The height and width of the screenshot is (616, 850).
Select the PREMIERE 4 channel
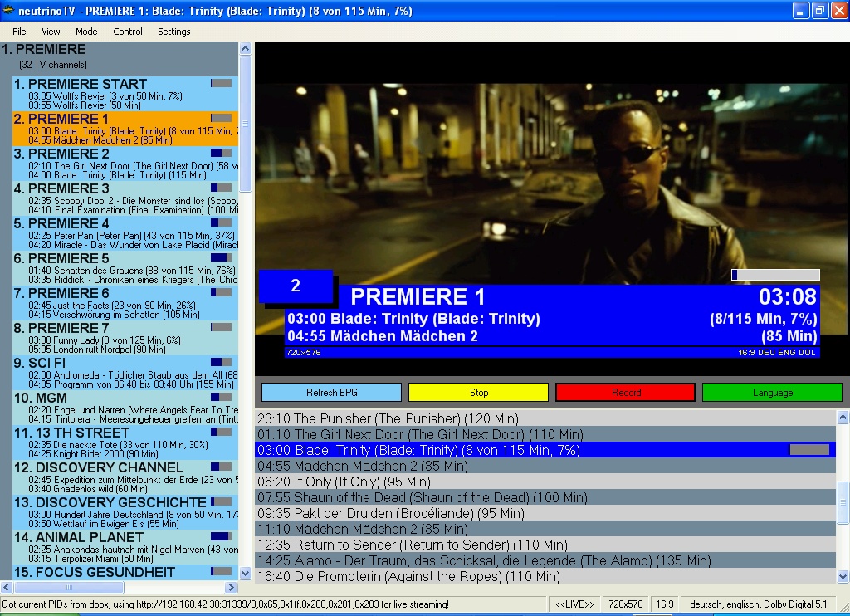[x=125, y=233]
